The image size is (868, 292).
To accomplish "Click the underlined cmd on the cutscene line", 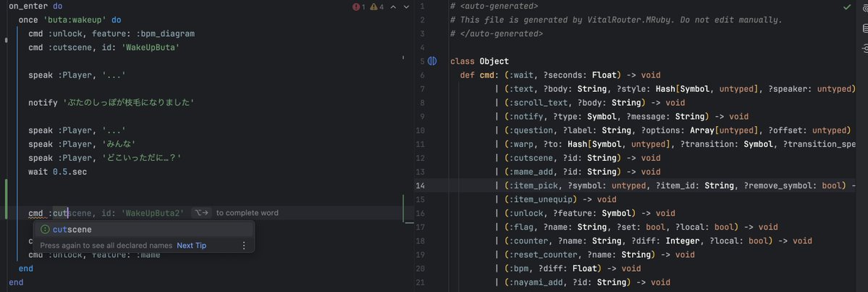I will tap(35, 213).
